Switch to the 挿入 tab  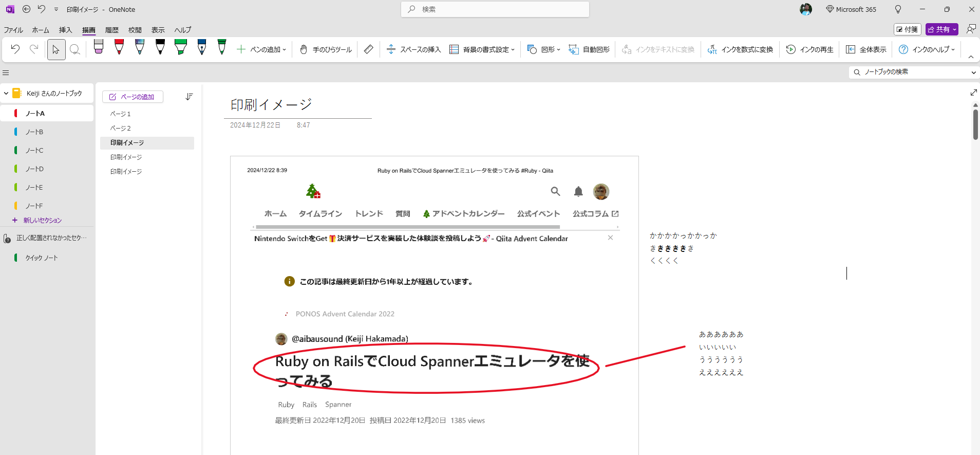pyautogui.click(x=65, y=30)
